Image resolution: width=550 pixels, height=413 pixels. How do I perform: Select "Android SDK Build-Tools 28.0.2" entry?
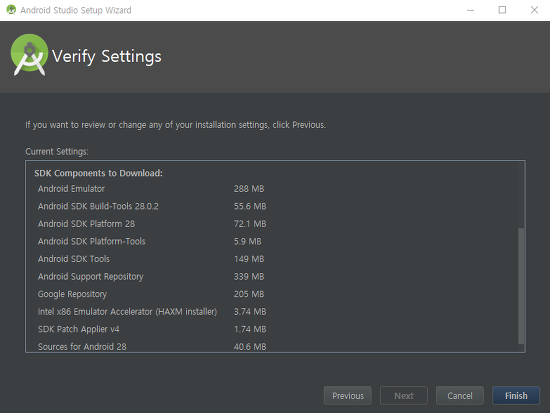coord(98,206)
